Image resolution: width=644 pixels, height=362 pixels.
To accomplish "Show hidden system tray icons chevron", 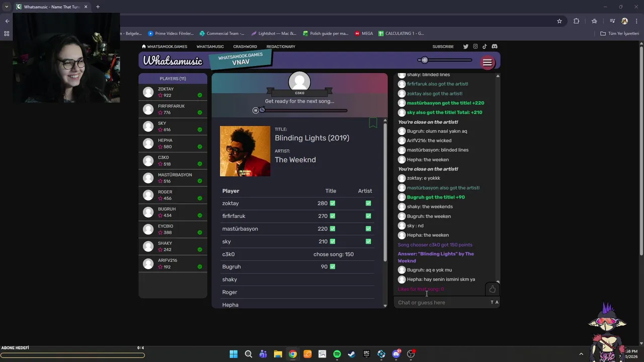I will pyautogui.click(x=581, y=354).
